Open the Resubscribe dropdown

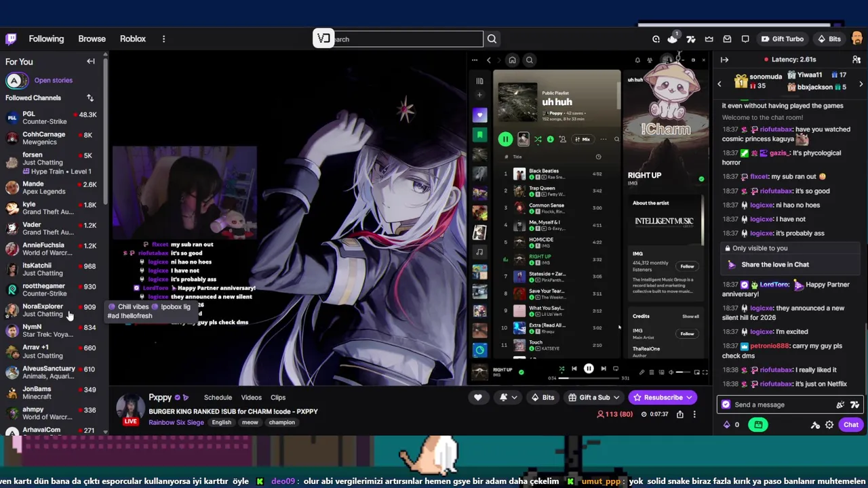[x=663, y=397]
